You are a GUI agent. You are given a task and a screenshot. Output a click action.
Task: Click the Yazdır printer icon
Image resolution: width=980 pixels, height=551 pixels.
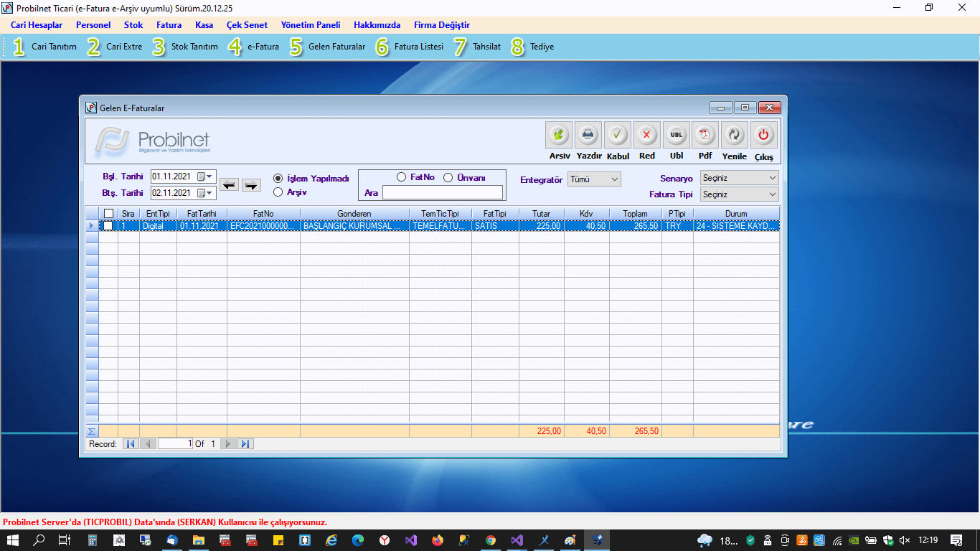point(588,135)
